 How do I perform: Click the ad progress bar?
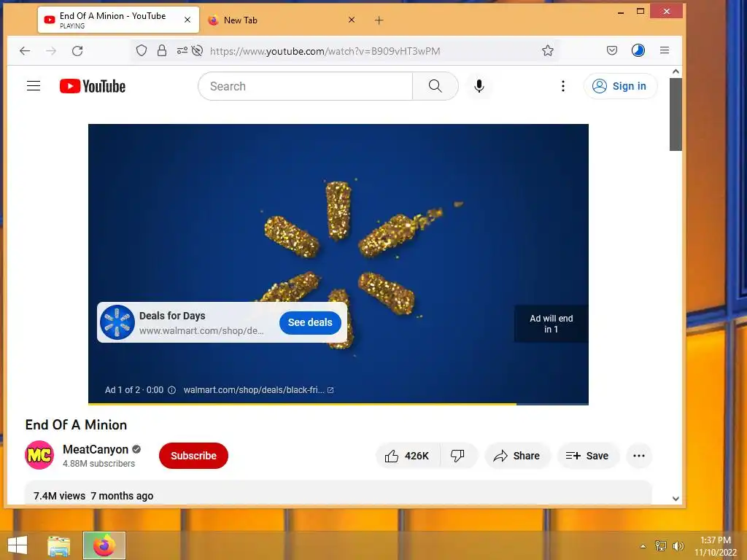[x=338, y=404]
